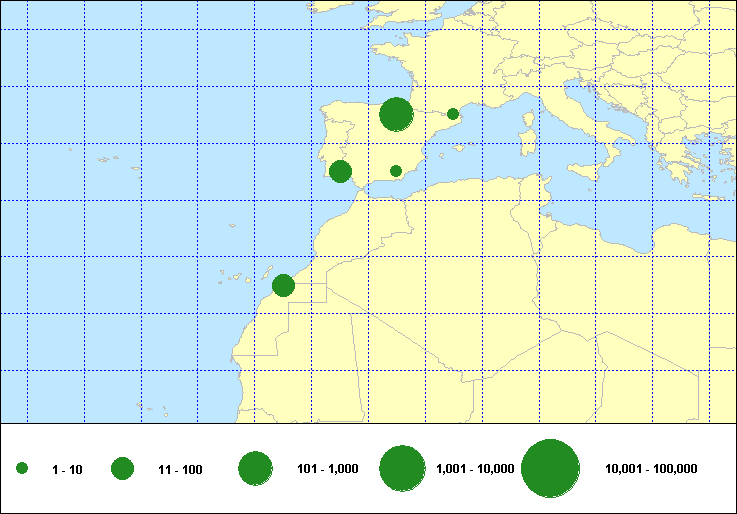Click the "1 - 10" legend label

click(67, 469)
